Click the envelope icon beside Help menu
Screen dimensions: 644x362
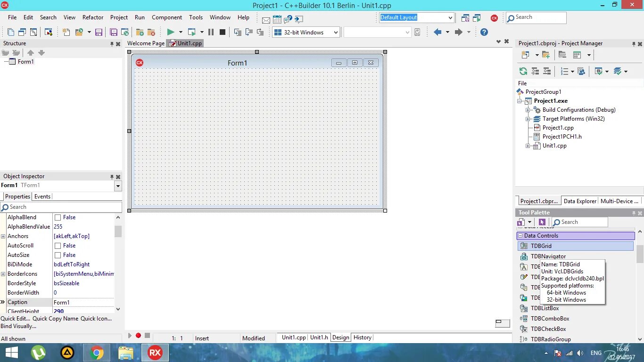point(266,20)
